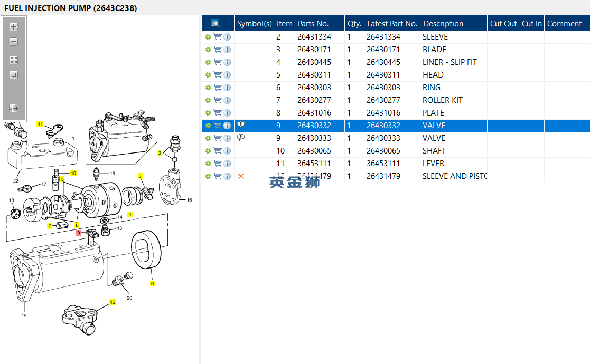The image size is (590, 364).
Task: Sort by Latest Part No. column header
Action: point(392,23)
